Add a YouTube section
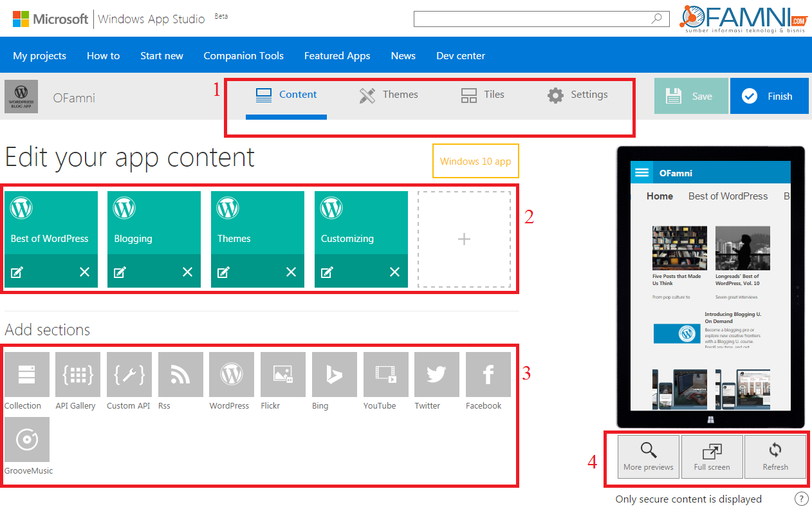Viewport: 812px width, 509px height. click(386, 375)
